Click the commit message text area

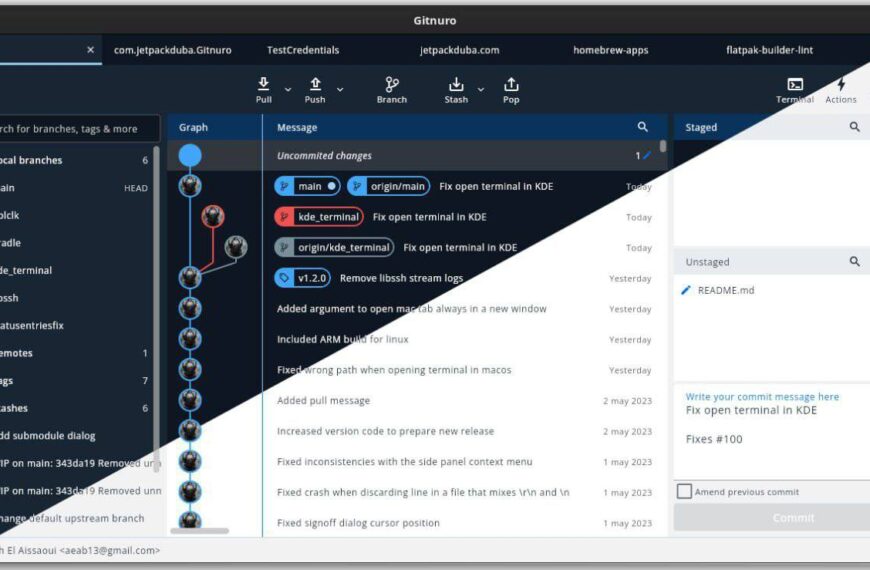pos(772,432)
